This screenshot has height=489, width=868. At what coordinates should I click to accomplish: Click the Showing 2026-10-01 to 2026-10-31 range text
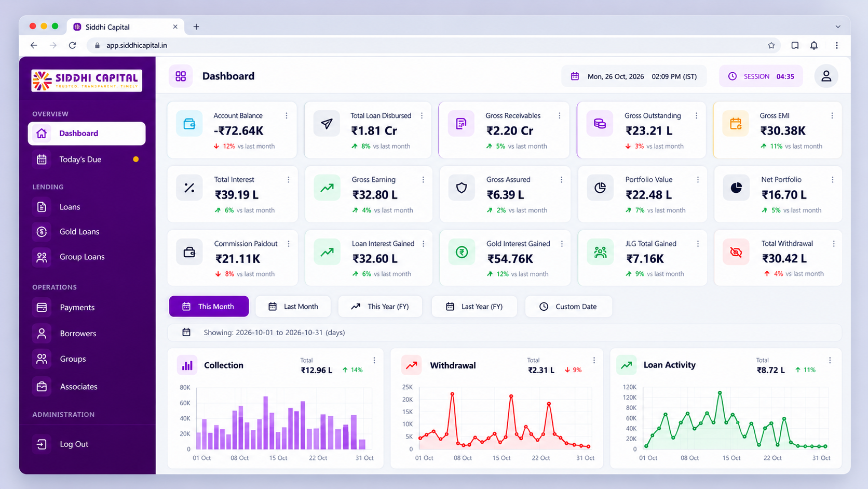[274, 333]
